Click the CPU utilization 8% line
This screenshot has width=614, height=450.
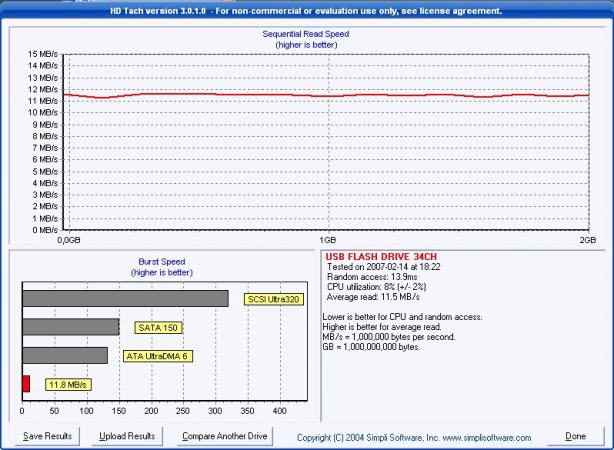coord(377,287)
